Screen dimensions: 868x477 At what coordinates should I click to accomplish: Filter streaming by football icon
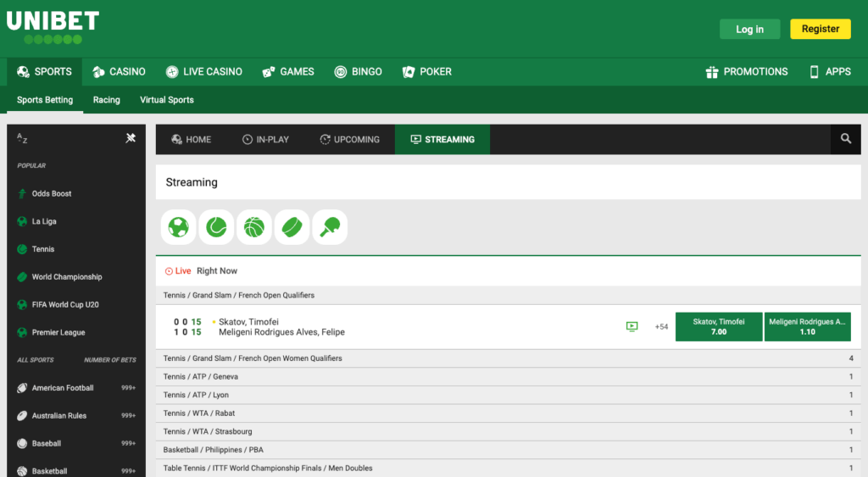click(x=178, y=227)
